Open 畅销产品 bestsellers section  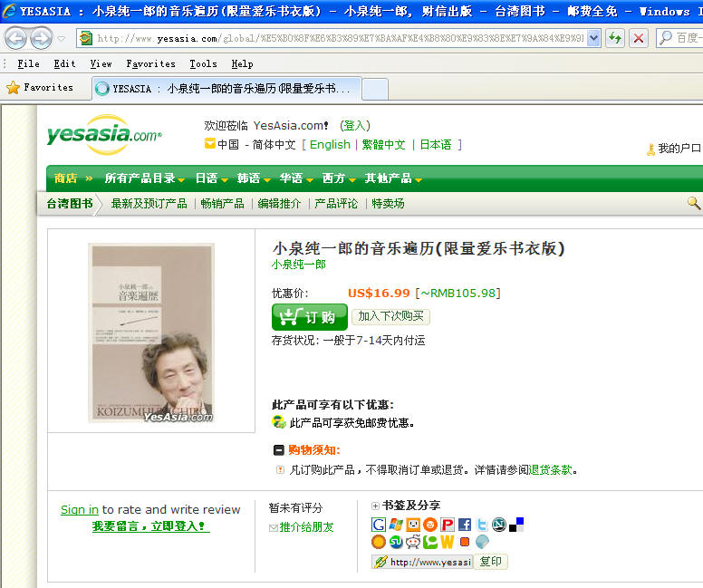(222, 204)
